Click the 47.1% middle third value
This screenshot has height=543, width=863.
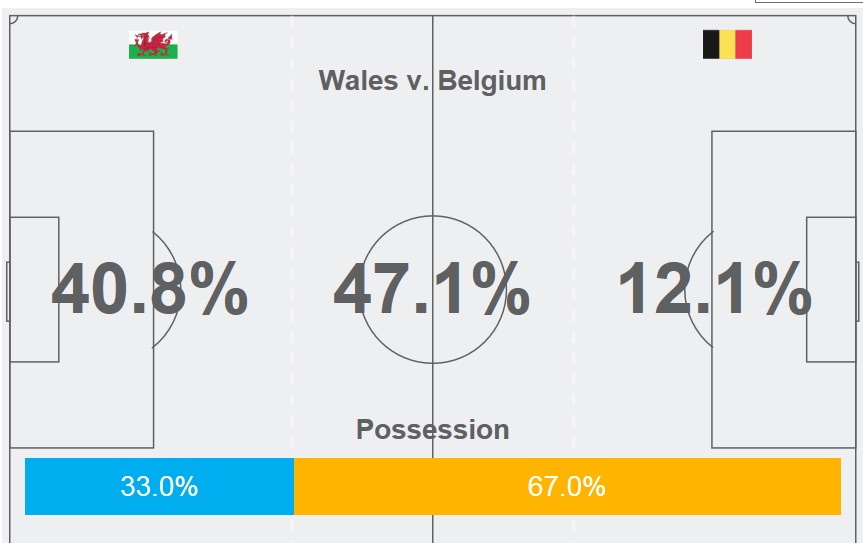click(x=431, y=291)
